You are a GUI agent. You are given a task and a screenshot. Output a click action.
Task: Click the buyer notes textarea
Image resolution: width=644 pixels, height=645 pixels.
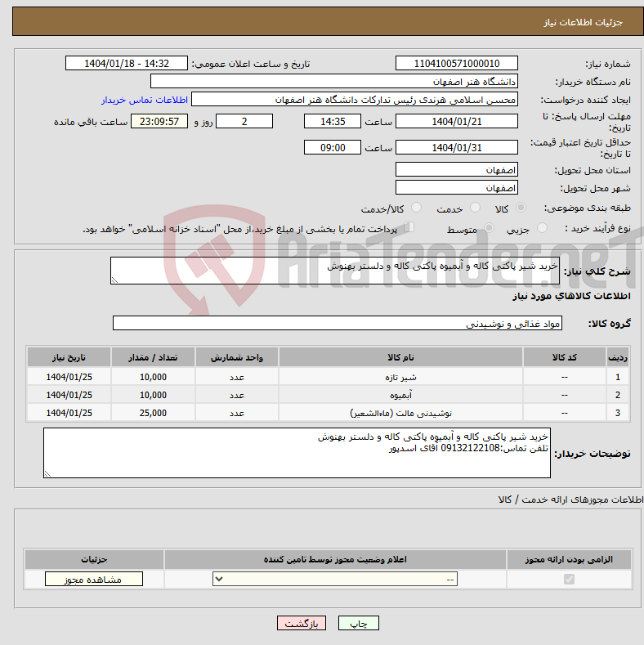(x=297, y=453)
